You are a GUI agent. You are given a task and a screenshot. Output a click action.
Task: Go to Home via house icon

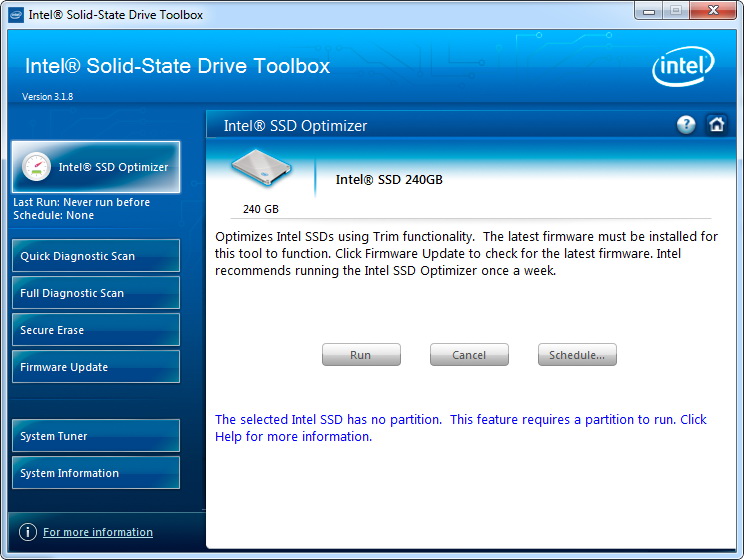pyautogui.click(x=716, y=125)
